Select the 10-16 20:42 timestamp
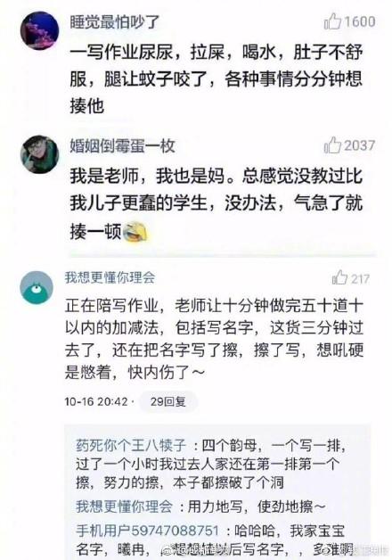The image size is (392, 560). [x=96, y=402]
